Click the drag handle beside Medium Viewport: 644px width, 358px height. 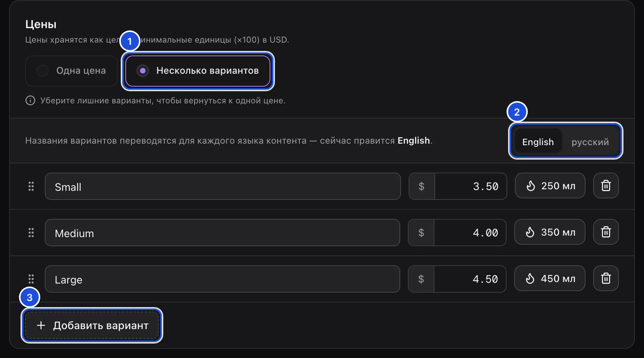point(31,233)
